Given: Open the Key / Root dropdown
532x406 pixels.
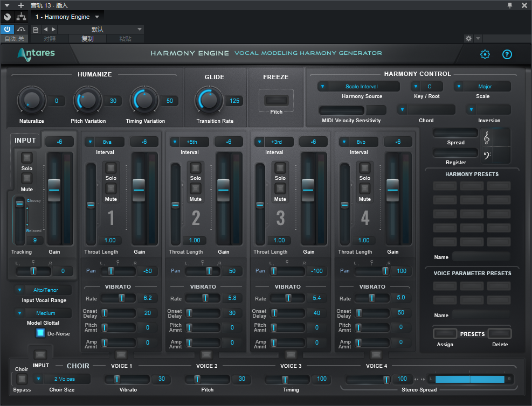Looking at the screenshot, I should 427,86.
